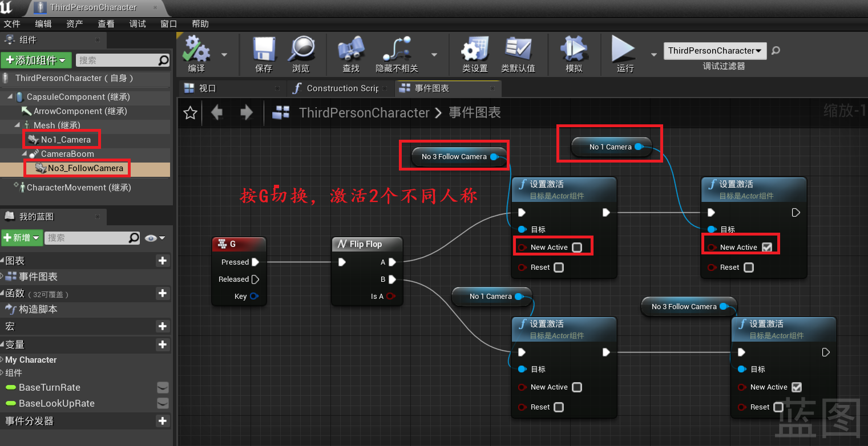
Task: Click the Compile (编译) toolbar icon
Action: (196, 50)
